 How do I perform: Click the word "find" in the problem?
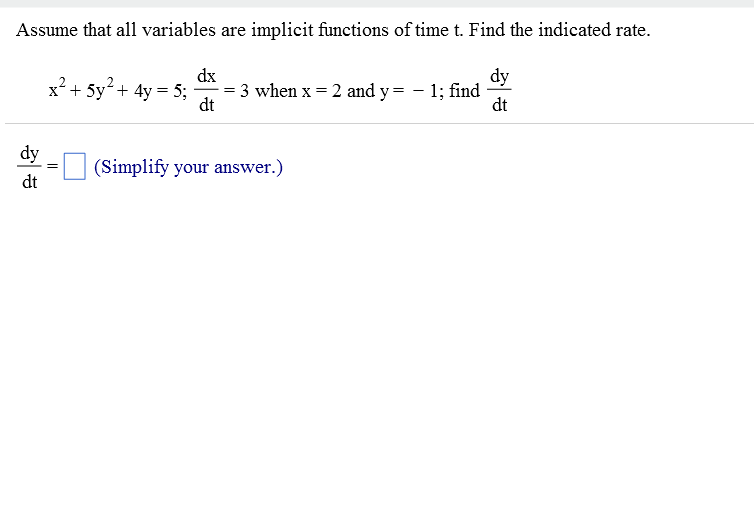(465, 90)
